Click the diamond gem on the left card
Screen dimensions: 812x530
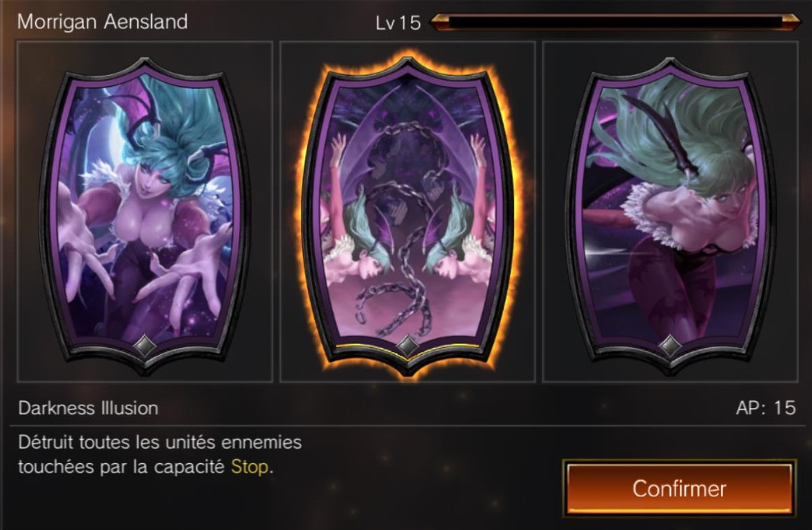point(145,345)
